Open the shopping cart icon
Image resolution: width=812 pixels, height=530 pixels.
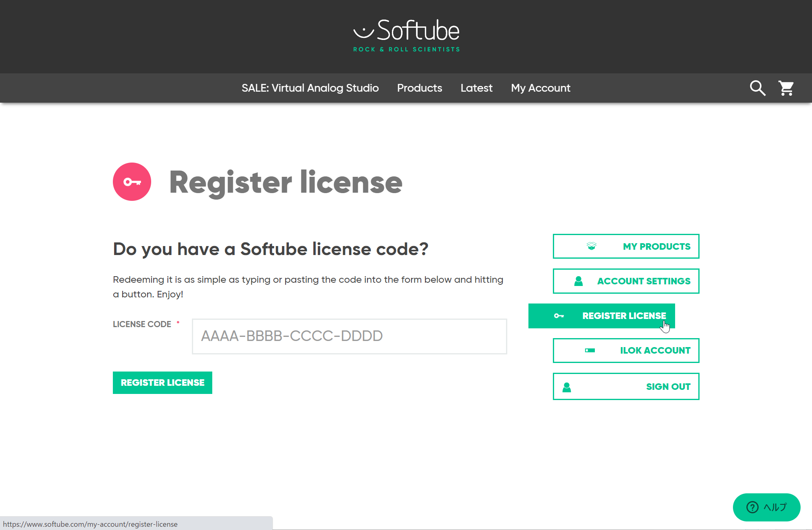[x=786, y=88]
